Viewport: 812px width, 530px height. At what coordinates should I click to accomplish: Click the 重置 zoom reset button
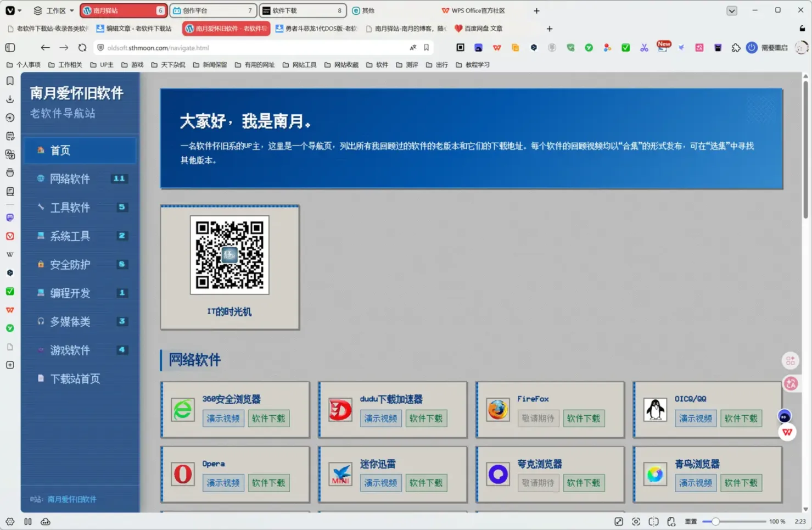pyautogui.click(x=691, y=521)
